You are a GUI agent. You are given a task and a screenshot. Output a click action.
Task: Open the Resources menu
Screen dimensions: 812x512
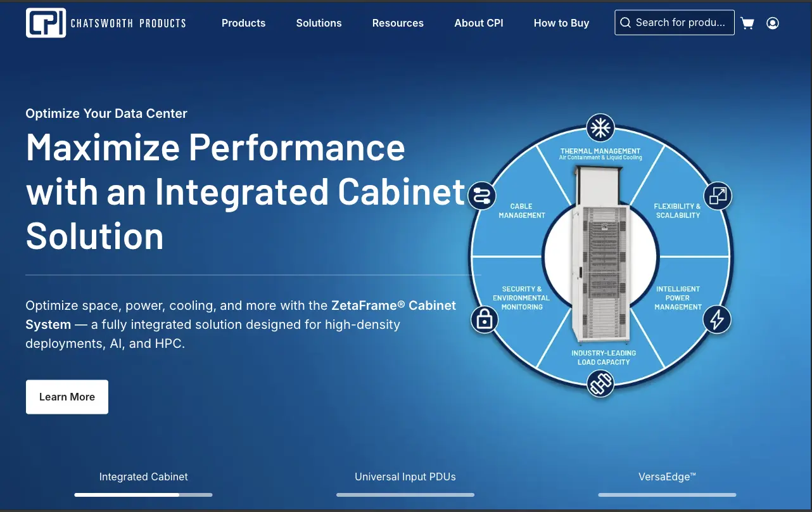pos(398,23)
